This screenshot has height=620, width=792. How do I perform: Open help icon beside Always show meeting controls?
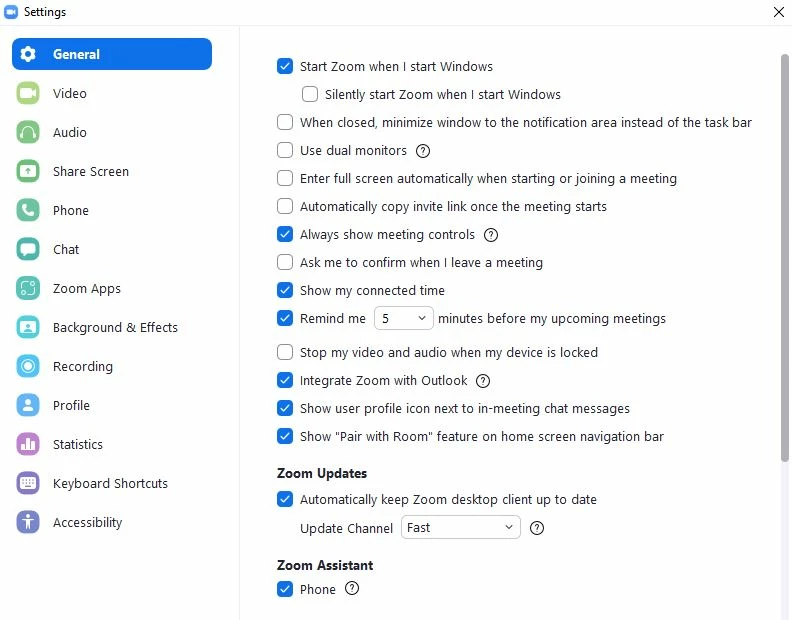click(x=491, y=235)
